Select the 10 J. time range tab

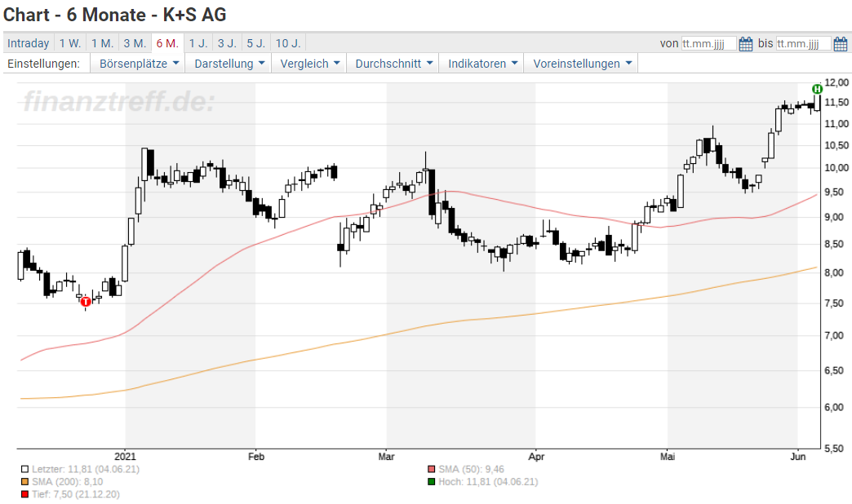(288, 43)
